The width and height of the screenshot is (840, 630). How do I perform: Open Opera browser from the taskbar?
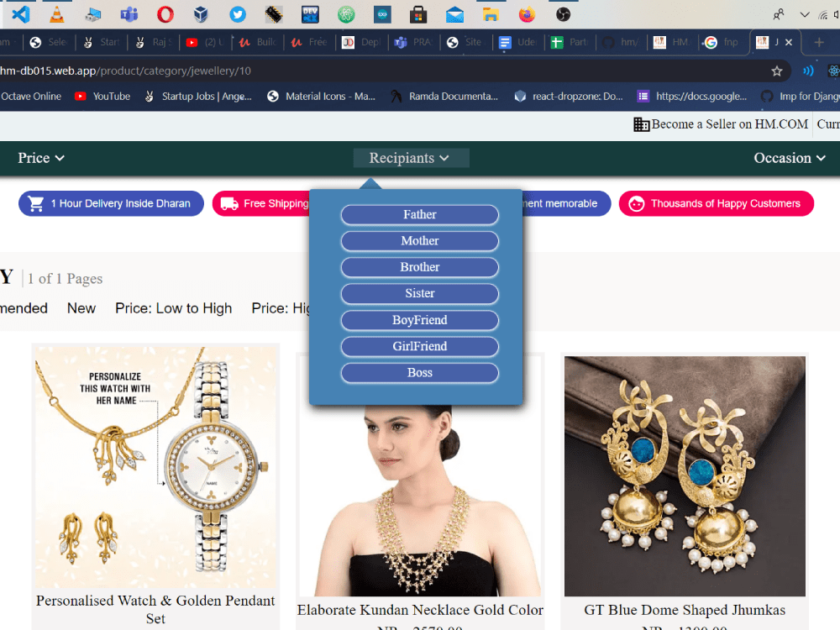[165, 14]
